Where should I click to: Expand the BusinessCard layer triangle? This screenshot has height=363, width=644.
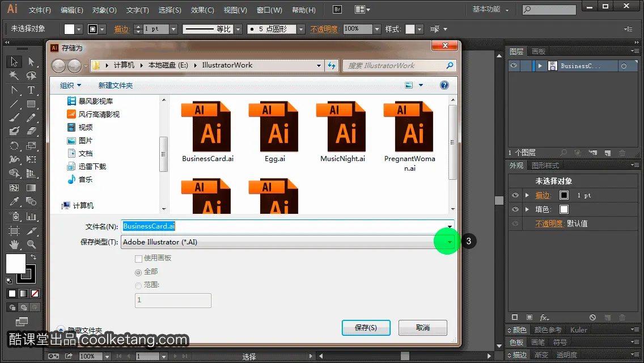[540, 66]
